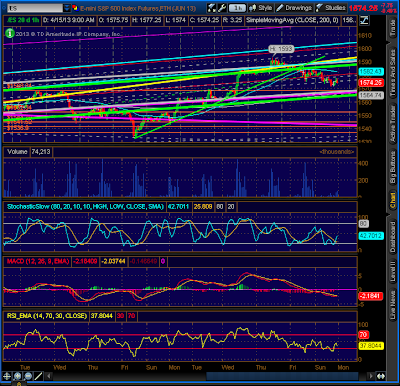The image size is (400, 386).
Task: Click the chart tools icon beside the wrench
Action: pos(212,8)
